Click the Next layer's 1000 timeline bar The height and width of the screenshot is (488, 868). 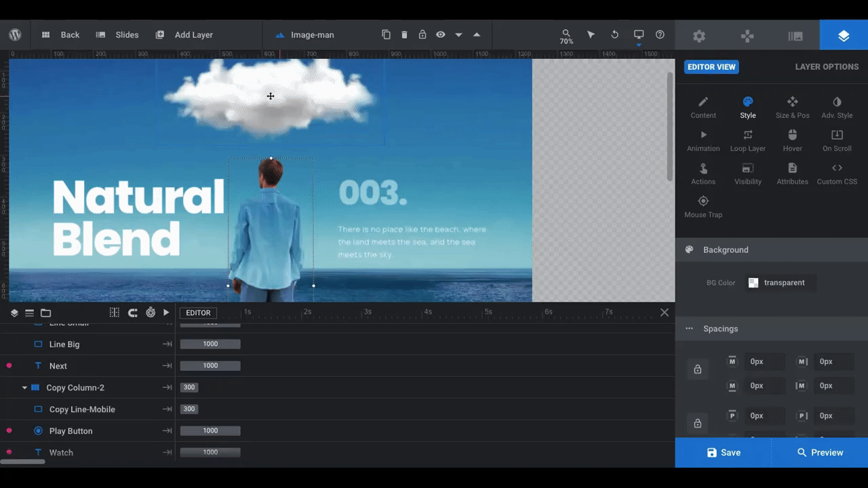click(210, 366)
